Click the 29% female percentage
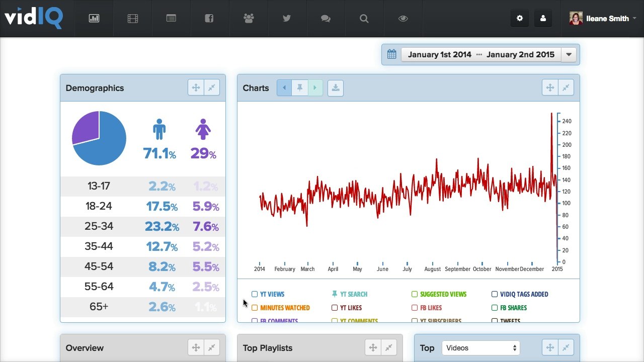 tap(203, 153)
